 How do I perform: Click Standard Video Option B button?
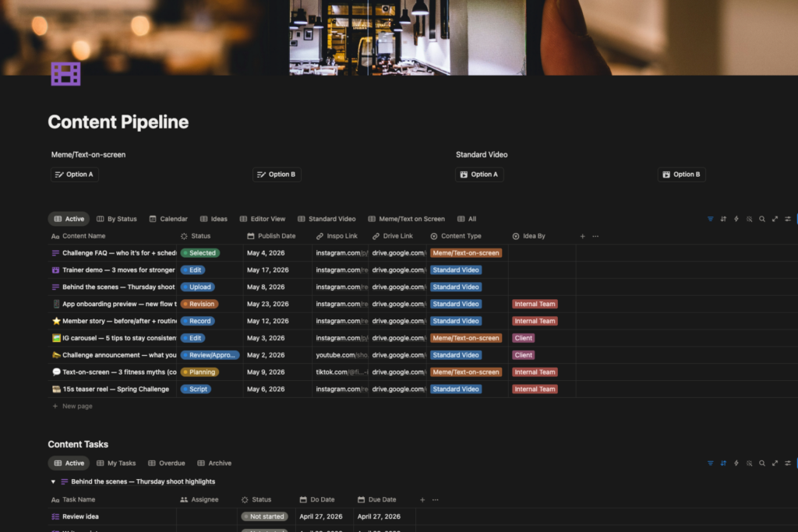pyautogui.click(x=681, y=174)
